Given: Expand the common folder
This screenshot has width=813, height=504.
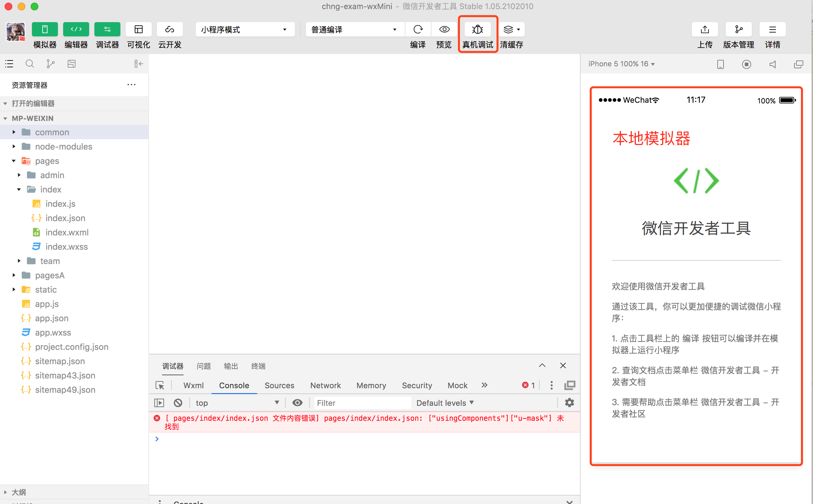Looking at the screenshot, I should tap(52, 132).
